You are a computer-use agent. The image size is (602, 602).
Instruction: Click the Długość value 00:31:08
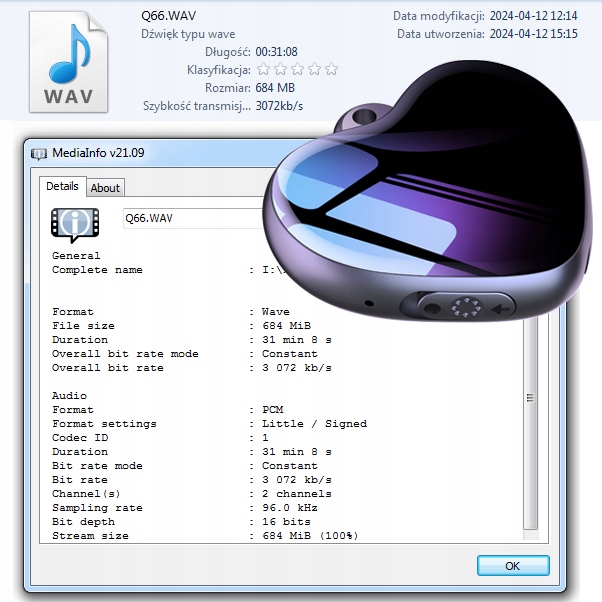click(x=276, y=52)
